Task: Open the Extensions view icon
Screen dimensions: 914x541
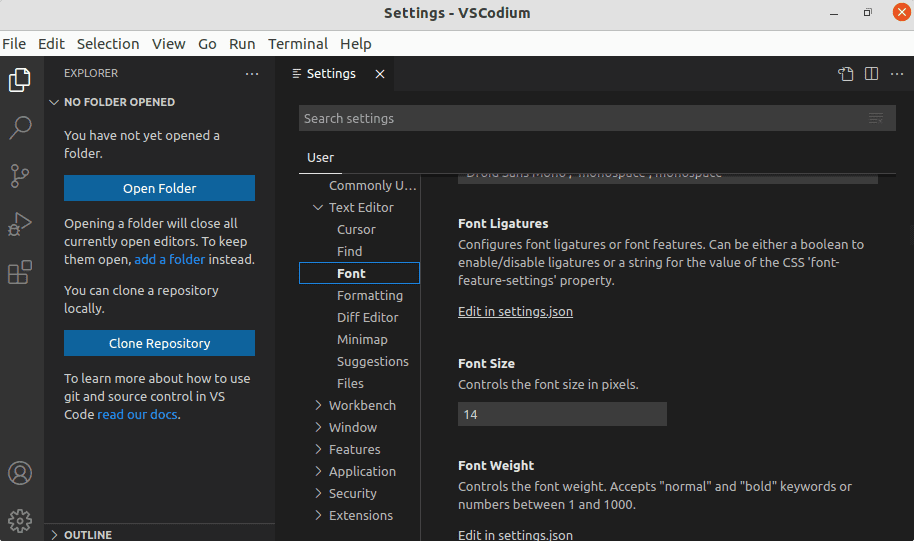Action: click(x=20, y=272)
